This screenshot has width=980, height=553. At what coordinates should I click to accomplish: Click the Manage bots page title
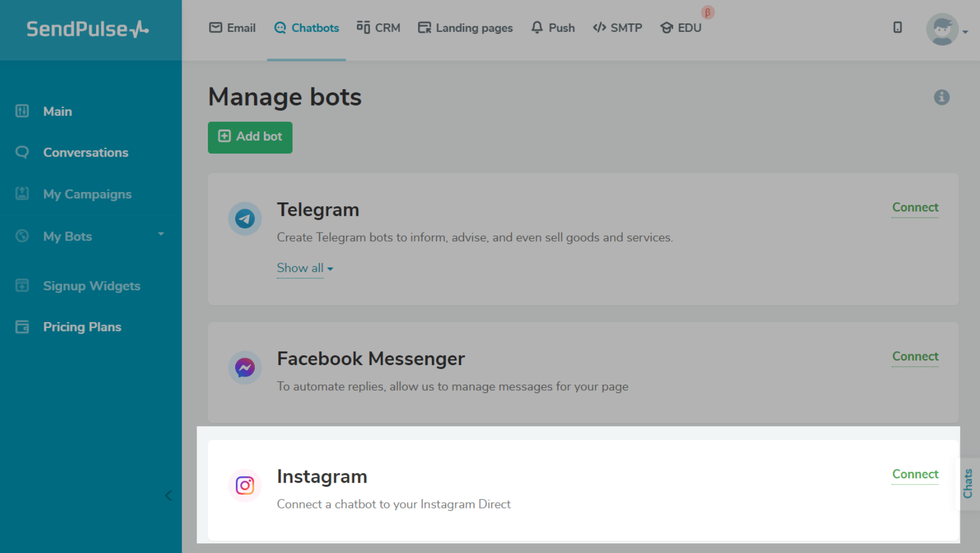click(285, 97)
